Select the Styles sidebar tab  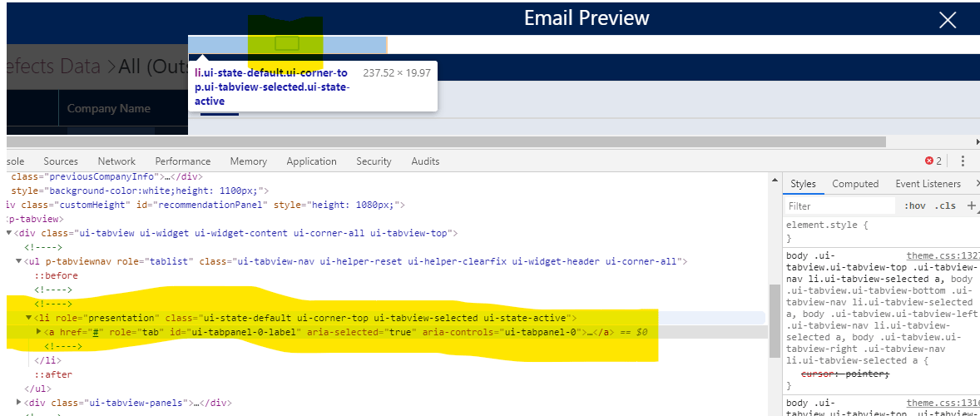tap(803, 184)
